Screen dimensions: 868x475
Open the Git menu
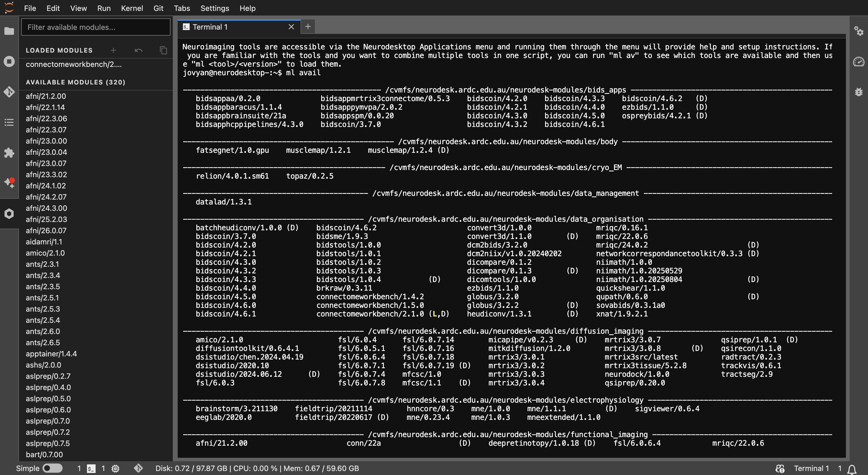point(158,8)
